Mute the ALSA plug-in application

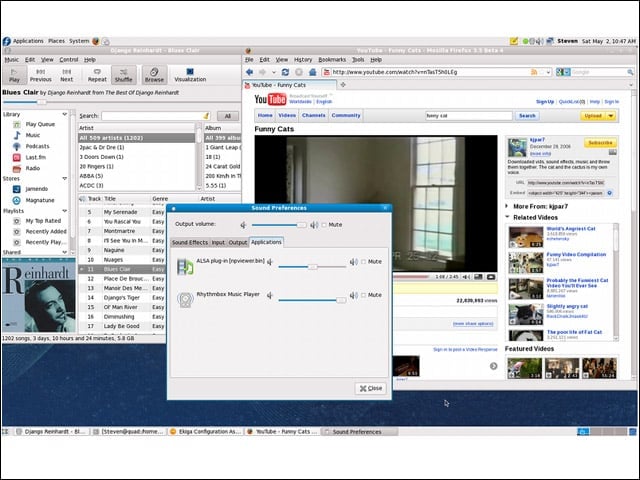(363, 262)
